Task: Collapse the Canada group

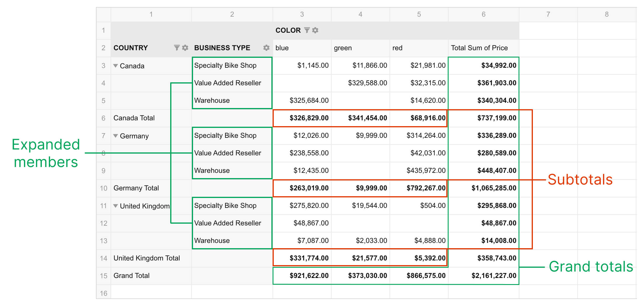Action: click(x=116, y=66)
